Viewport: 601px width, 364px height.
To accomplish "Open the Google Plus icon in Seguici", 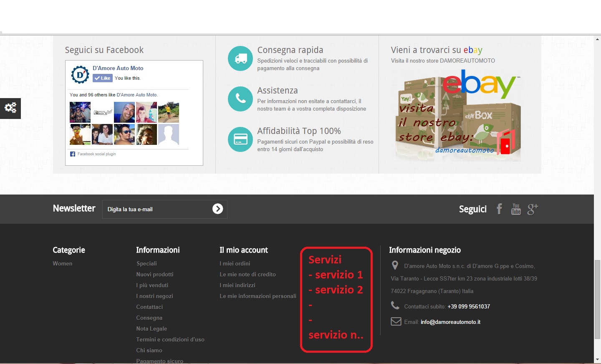I will [x=533, y=209].
